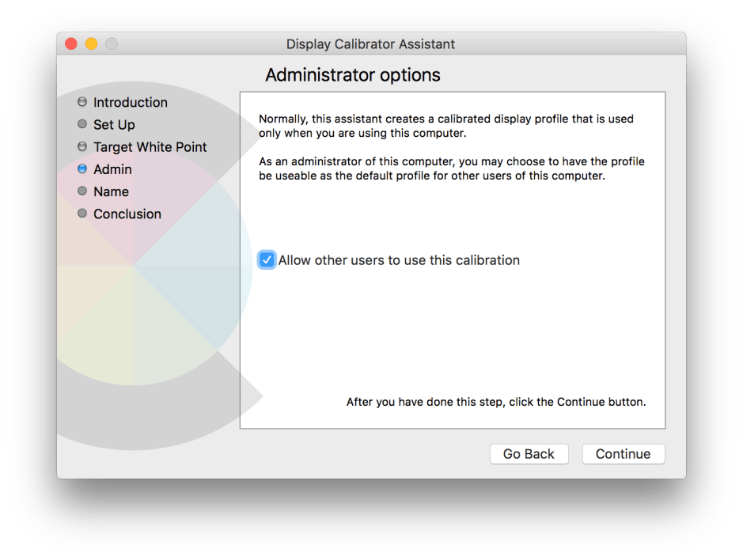Viewport: 743px width, 560px height.
Task: Click the Display Calibrator Assistant title bar
Action: [x=370, y=44]
